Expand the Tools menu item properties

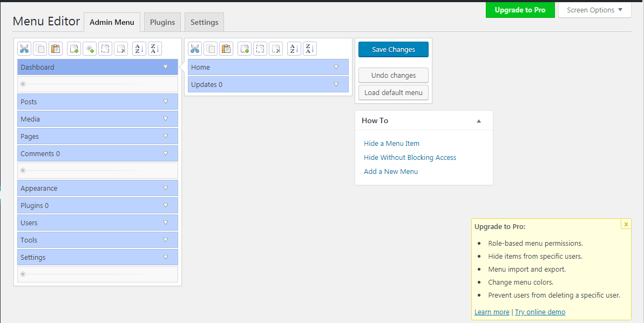pos(166,240)
